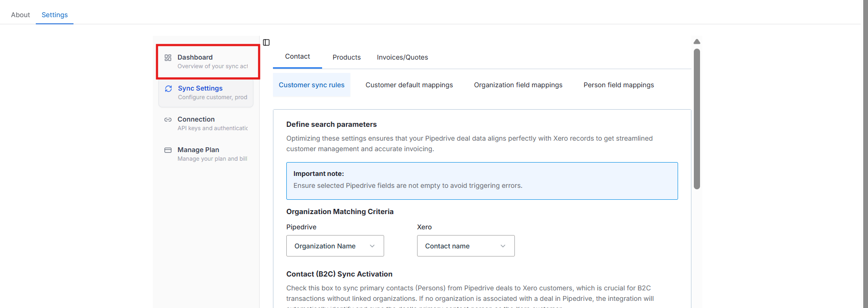Switch to the Contact tab
The height and width of the screenshot is (308, 868).
pyautogui.click(x=297, y=57)
